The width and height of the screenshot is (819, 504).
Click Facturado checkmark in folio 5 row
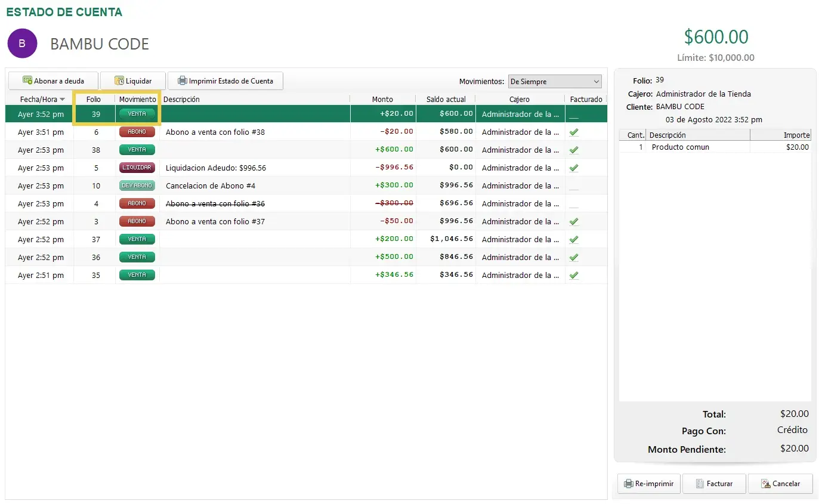(574, 168)
